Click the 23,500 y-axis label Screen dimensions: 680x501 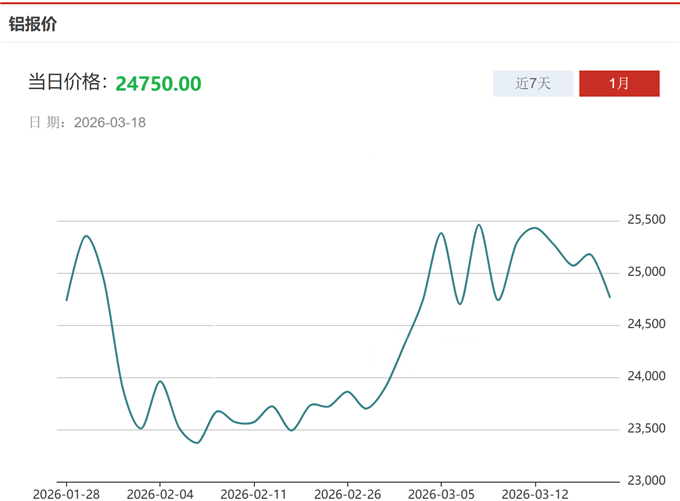pyautogui.click(x=646, y=429)
